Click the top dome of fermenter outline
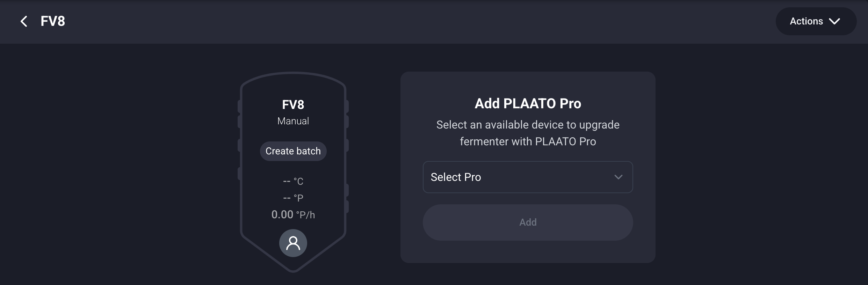The image size is (868, 285). pos(293,74)
